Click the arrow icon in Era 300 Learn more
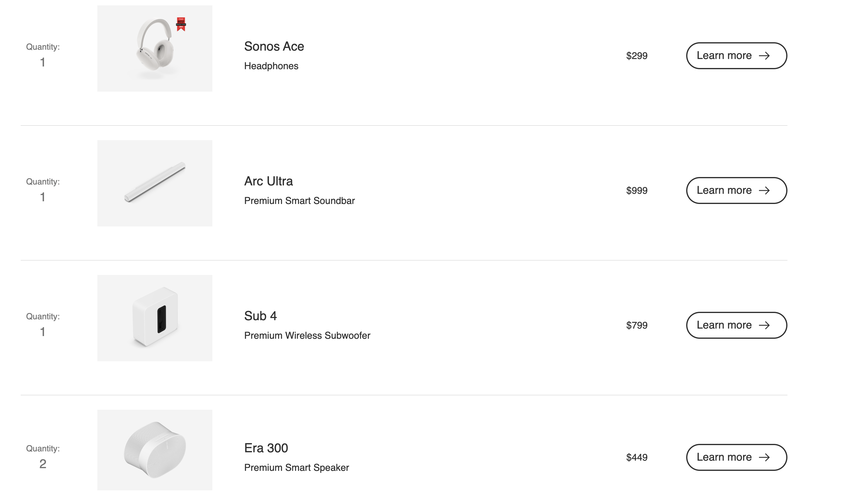 click(x=764, y=457)
